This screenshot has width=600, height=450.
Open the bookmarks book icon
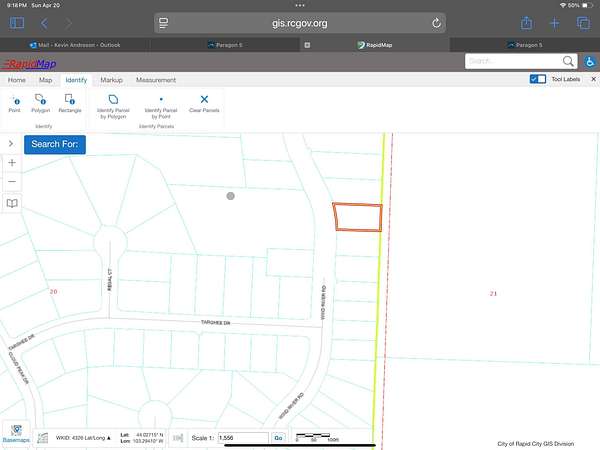coord(12,203)
